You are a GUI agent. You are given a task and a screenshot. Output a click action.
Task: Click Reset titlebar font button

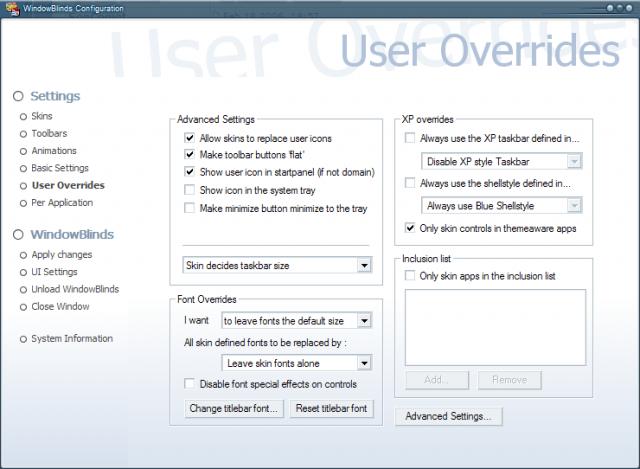pyautogui.click(x=331, y=409)
